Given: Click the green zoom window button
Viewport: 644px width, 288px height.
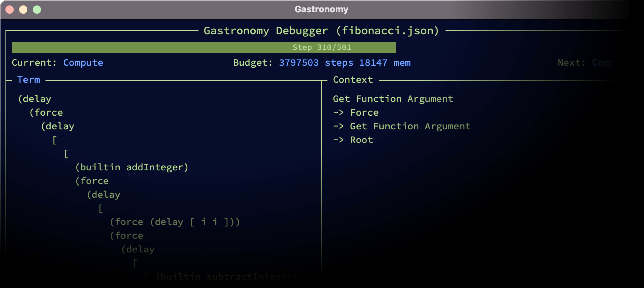Looking at the screenshot, I should click(37, 10).
